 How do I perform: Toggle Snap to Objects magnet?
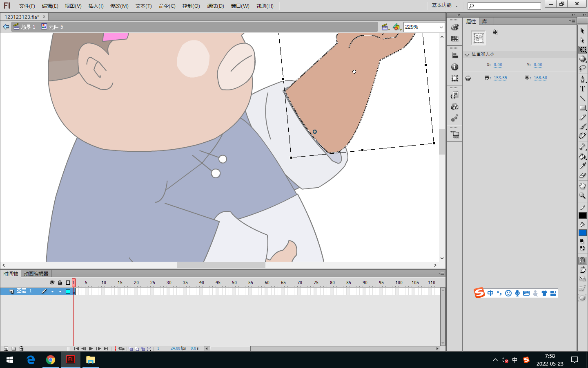coord(583,260)
